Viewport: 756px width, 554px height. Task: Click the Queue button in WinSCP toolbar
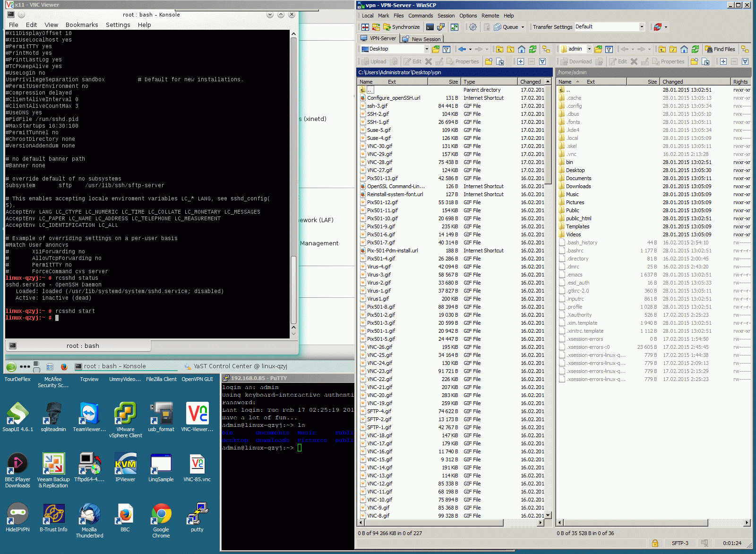click(x=506, y=27)
